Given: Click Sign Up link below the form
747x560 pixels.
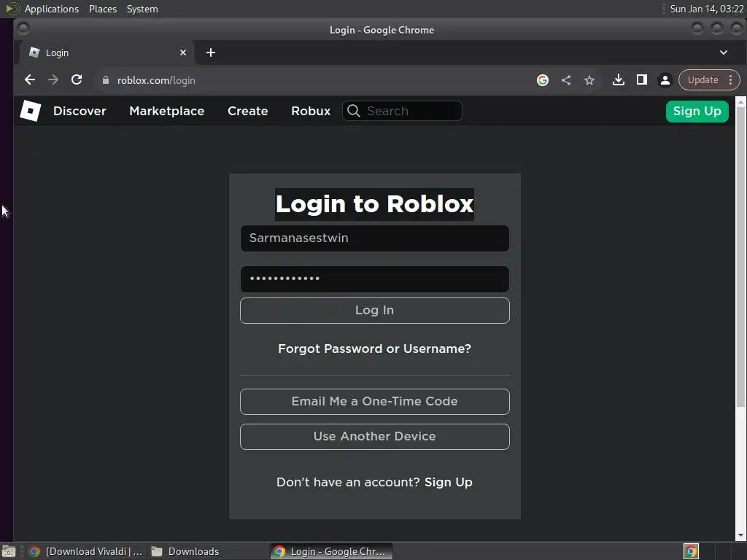Looking at the screenshot, I should [449, 483].
